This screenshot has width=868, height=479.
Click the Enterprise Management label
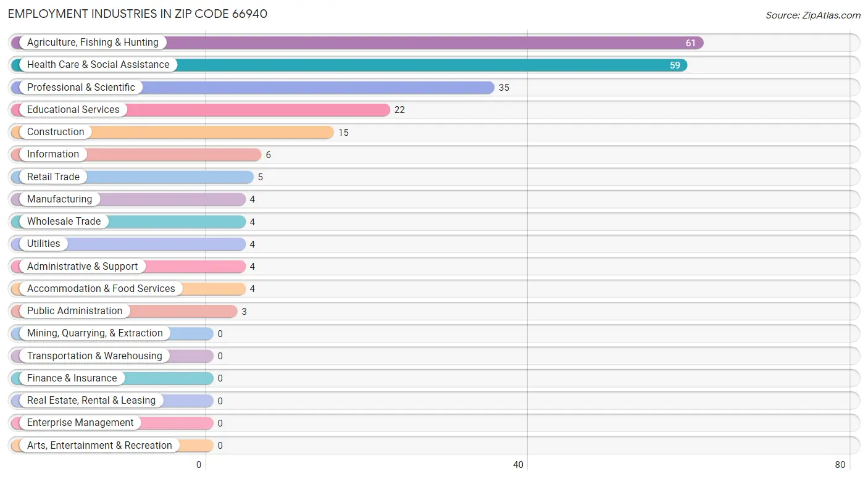tap(80, 423)
